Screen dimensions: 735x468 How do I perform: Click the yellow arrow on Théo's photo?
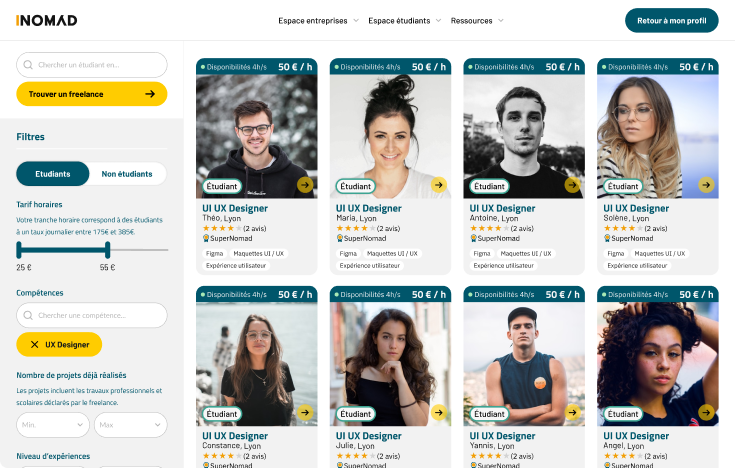(305, 185)
